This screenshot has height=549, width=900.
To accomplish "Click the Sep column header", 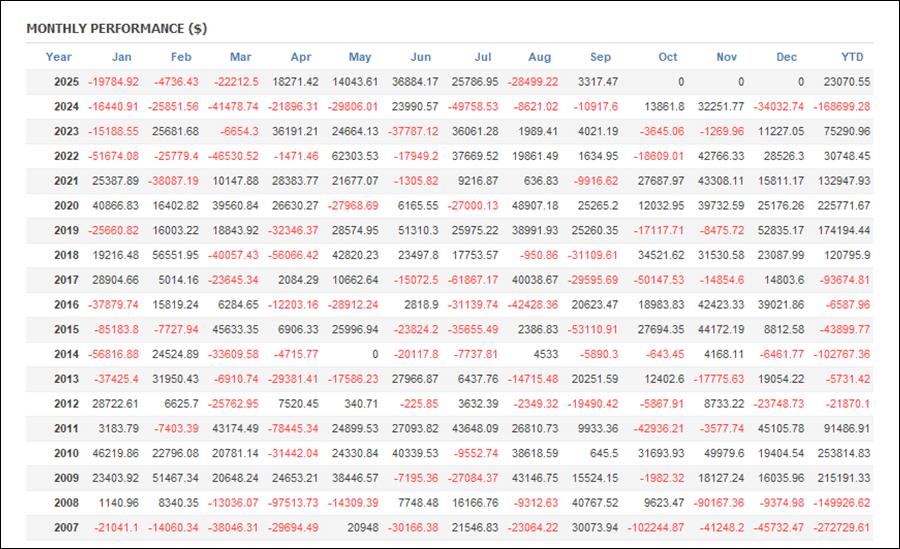I will click(600, 57).
